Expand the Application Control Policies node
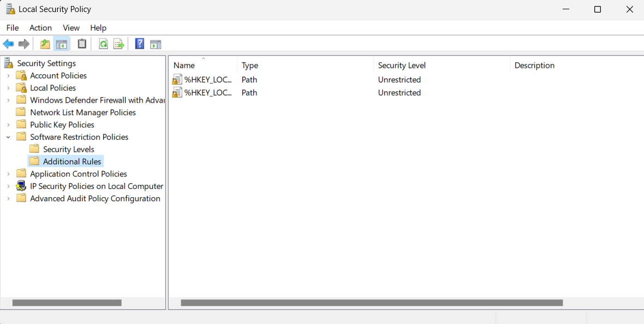The height and width of the screenshot is (324, 644). pos(8,173)
